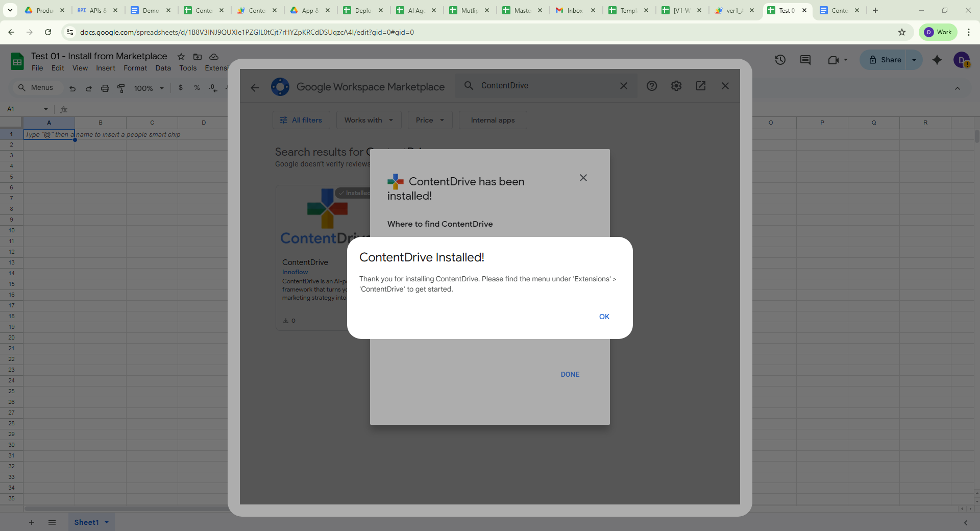Click the Undo toolbar icon
Screen dimensions: 980x531
point(72,88)
